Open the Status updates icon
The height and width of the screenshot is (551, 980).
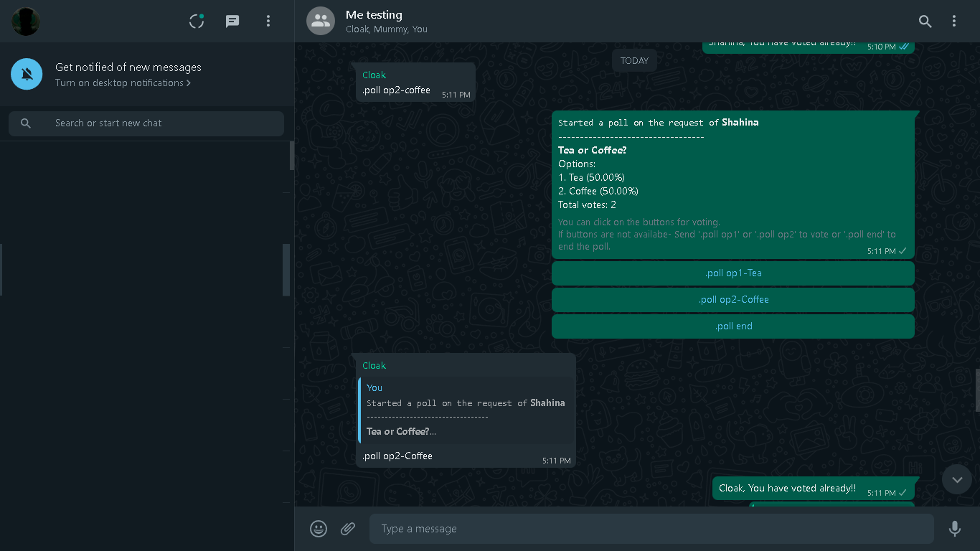(x=197, y=22)
